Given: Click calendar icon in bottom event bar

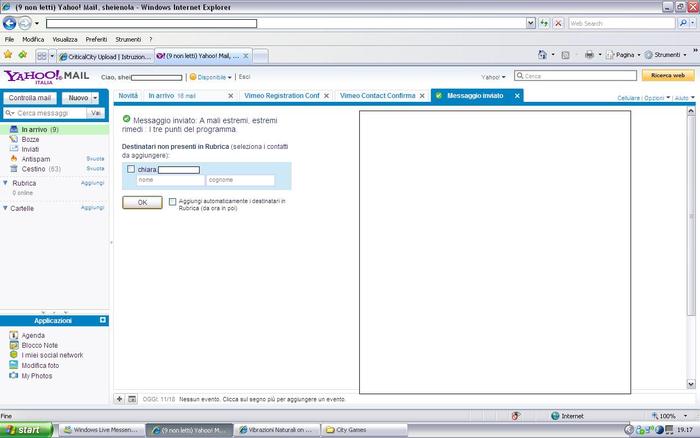Looking at the screenshot, I should point(132,399).
